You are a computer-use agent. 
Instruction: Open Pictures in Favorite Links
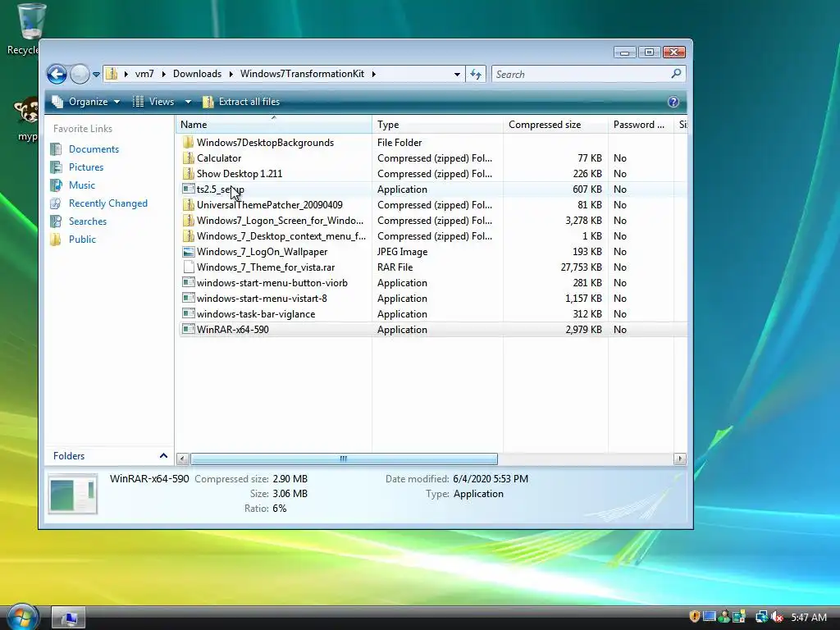pyautogui.click(x=85, y=167)
